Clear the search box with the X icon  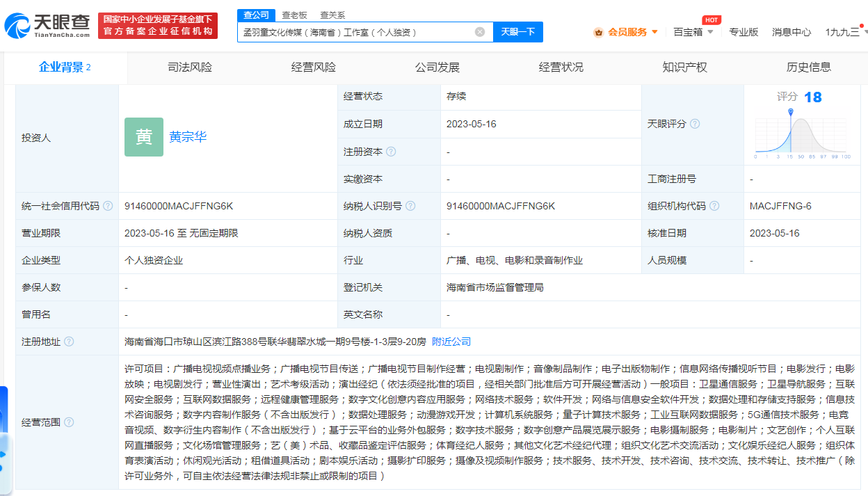click(480, 32)
